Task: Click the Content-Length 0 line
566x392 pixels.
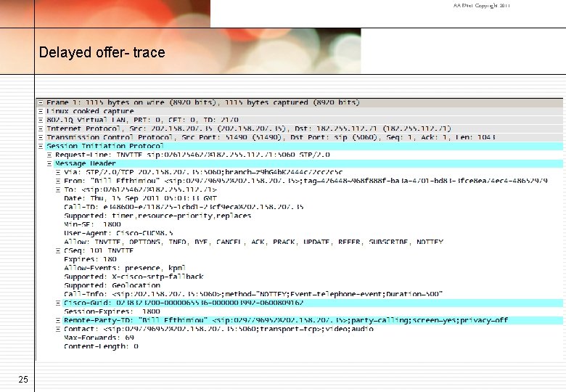Action: pos(101,346)
